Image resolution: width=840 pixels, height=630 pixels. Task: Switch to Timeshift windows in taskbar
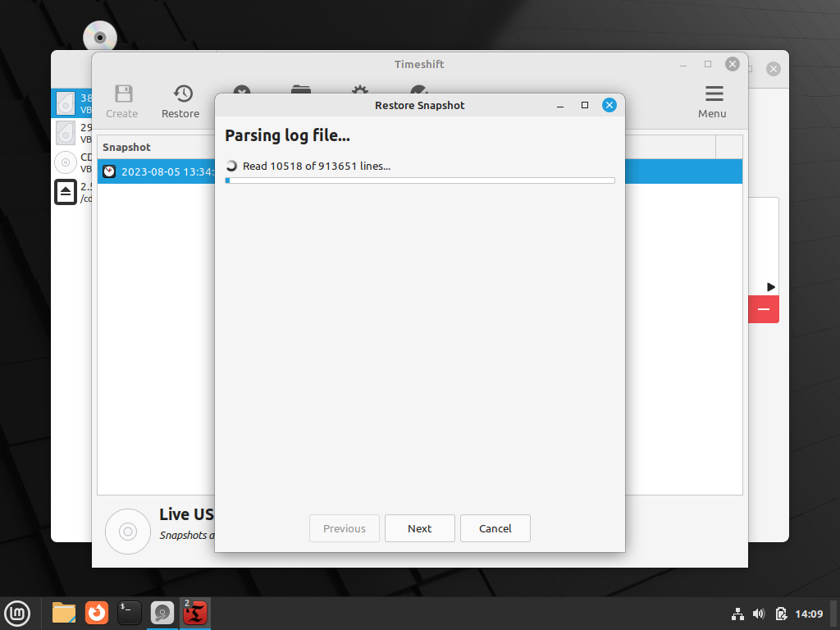[195, 613]
